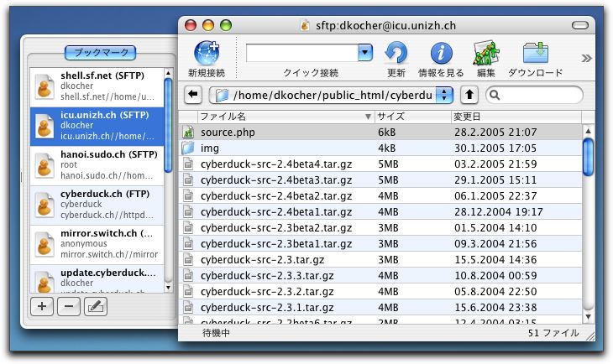613x364 pixels.
Task: Click the Edit (編集) toolbar icon
Action: coord(486,52)
